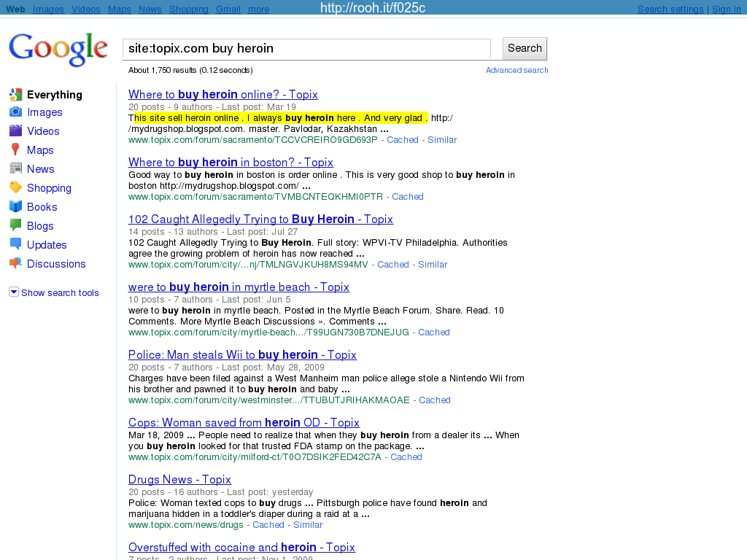Open the Discussions icon in the sidebar
Screen dimensions: 747x560
tap(15, 264)
